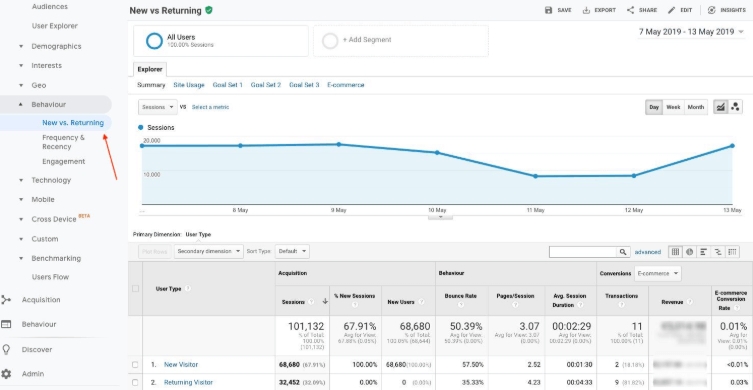753x390 pixels.
Task: Click the help icon beside Transactions column
Action: pyautogui.click(x=621, y=304)
